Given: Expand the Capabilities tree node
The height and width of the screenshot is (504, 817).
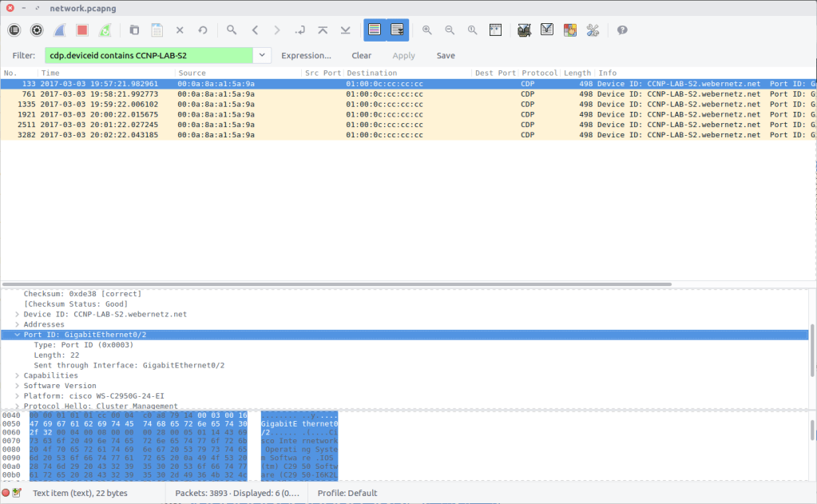Looking at the screenshot, I should (18, 375).
